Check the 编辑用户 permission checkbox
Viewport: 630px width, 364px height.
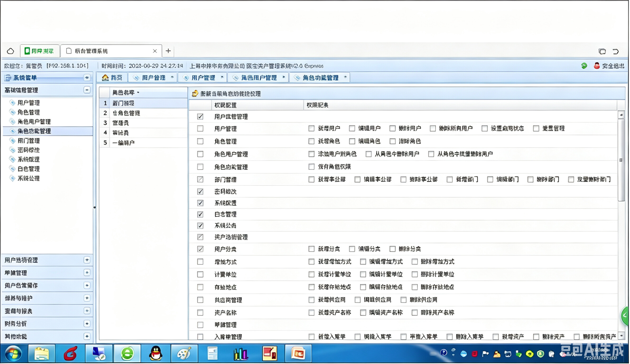pyautogui.click(x=352, y=128)
